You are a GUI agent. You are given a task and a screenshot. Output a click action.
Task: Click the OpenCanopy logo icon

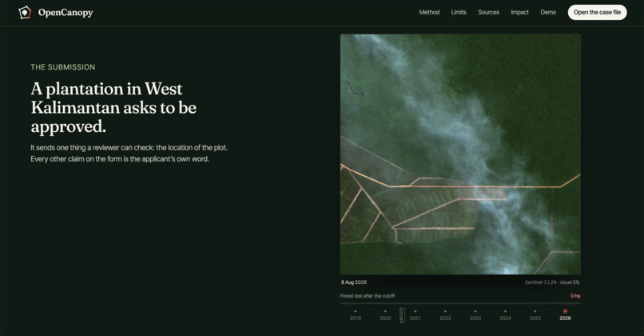coord(25,12)
